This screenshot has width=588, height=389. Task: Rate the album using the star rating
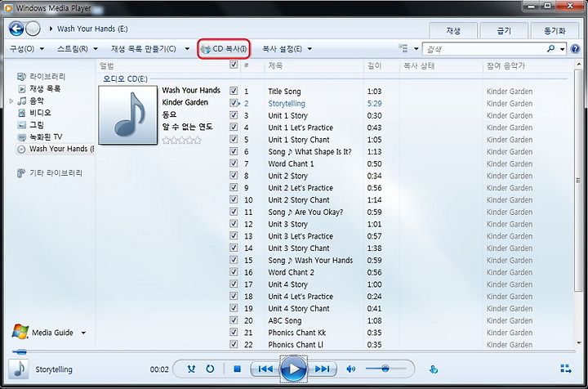point(182,141)
